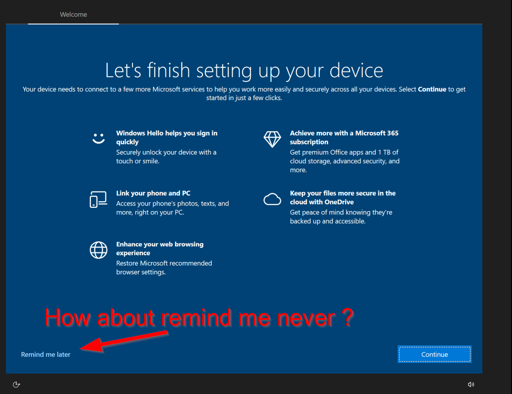
Task: Click the volume speaker icon
Action: [x=470, y=384]
